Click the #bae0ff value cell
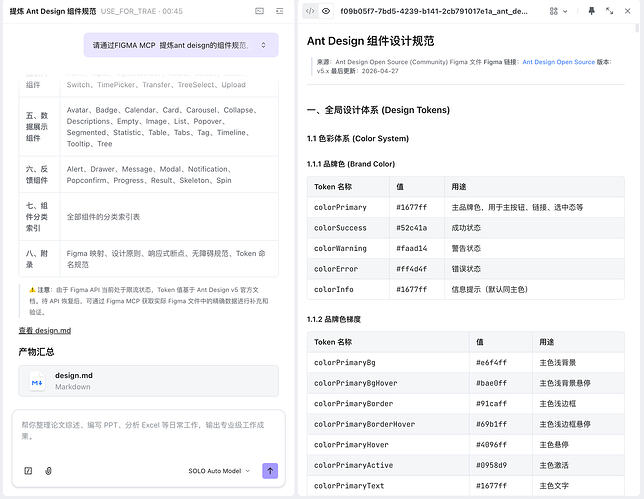Screen dimensions: 644x499 tap(501, 383)
